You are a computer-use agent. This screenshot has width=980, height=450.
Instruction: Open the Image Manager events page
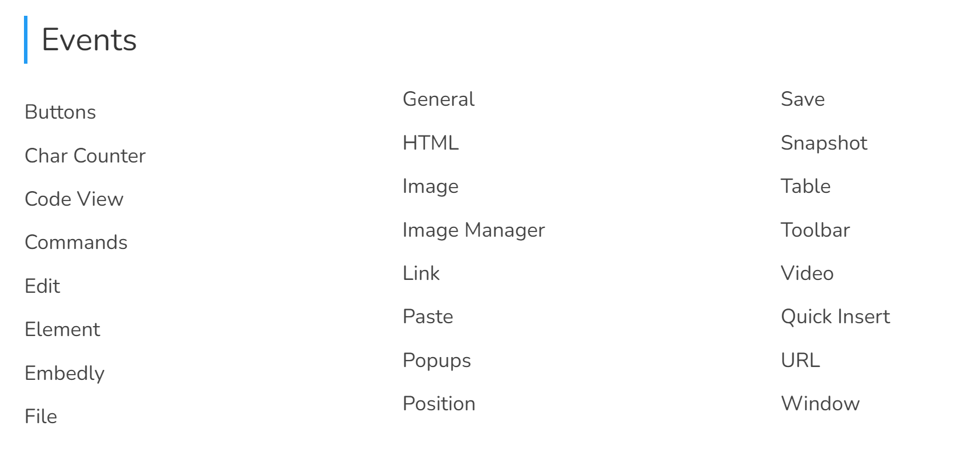[x=473, y=229]
